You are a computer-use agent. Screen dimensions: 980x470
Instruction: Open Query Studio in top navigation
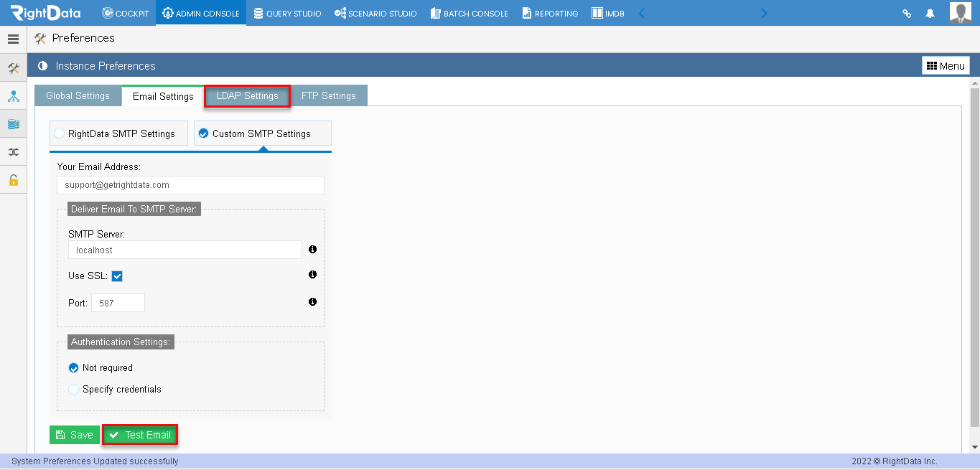point(287,13)
